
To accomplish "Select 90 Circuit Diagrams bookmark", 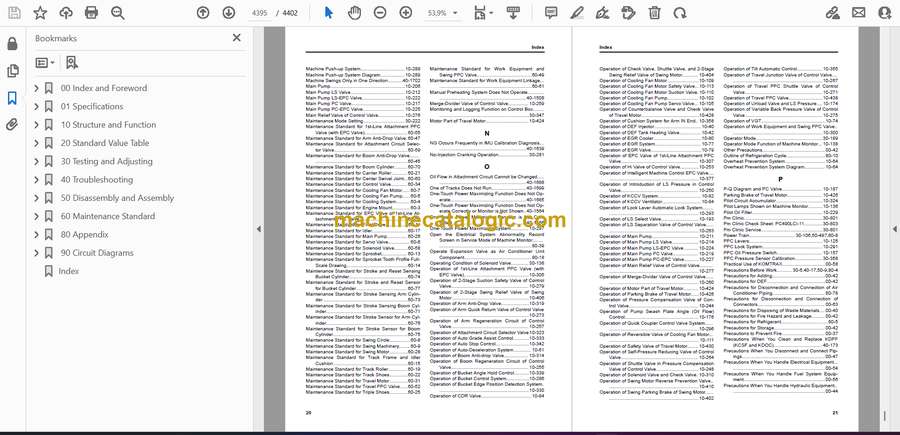I will click(x=97, y=253).
